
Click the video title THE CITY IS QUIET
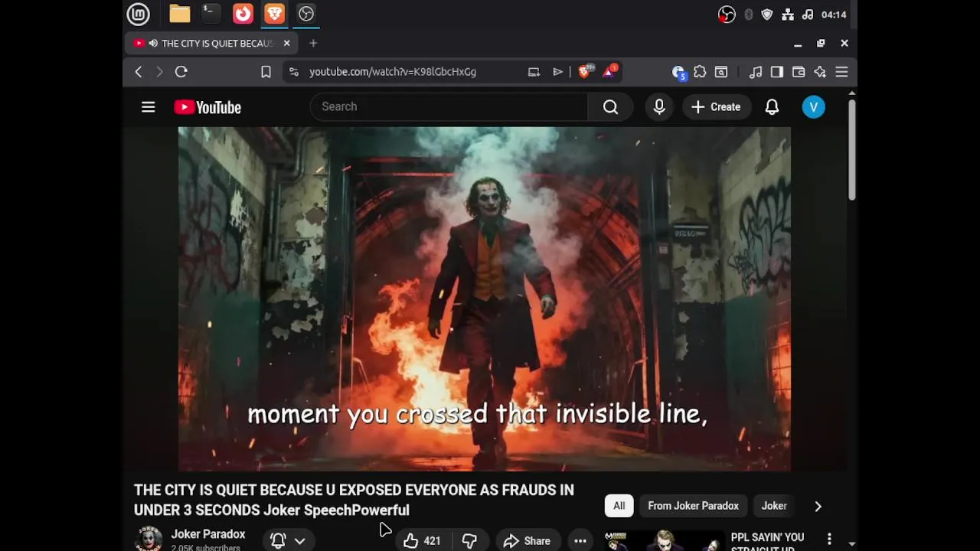(x=354, y=500)
